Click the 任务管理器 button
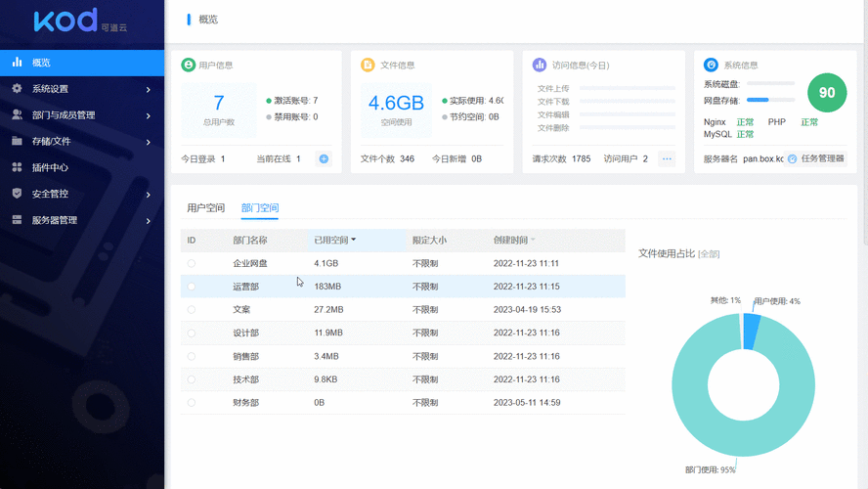868x489 pixels. pos(817,159)
